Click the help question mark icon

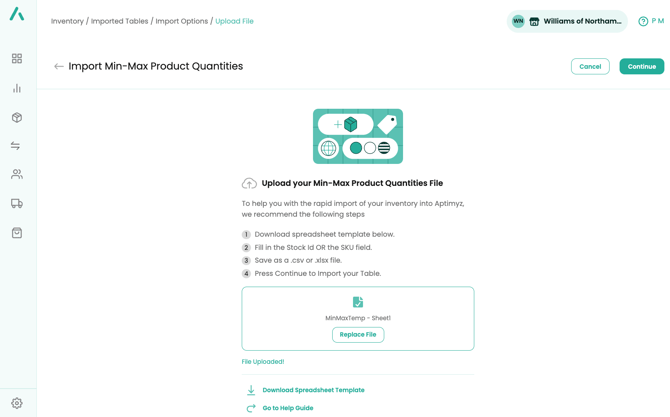tap(643, 21)
